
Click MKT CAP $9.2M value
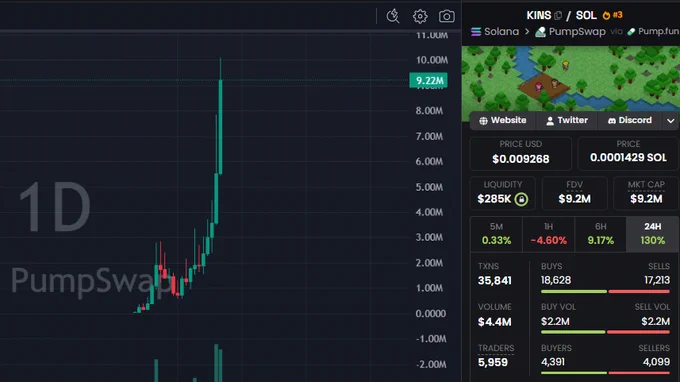(x=646, y=199)
